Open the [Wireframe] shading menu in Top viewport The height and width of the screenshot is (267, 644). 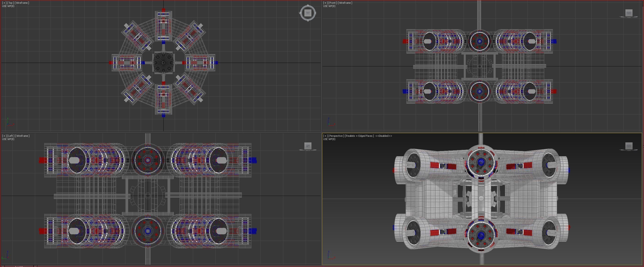pyautogui.click(x=22, y=3)
